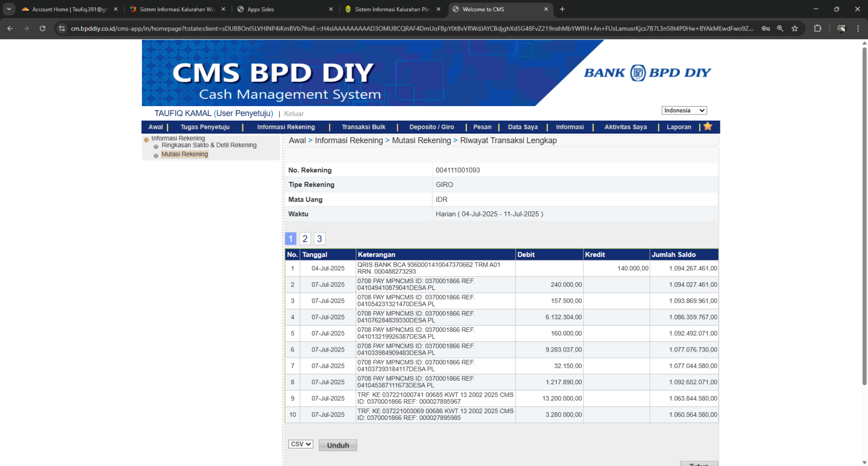Viewport: 868px width, 466px height.
Task: Switch to Sistem Informasi Kalurahan Wu tab
Action: pos(176,9)
